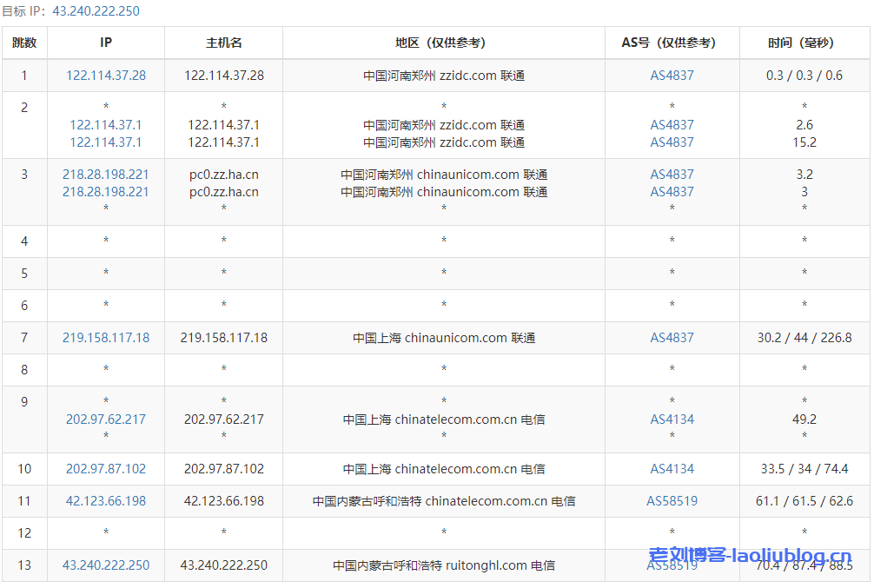
Task: Click the AS4134 link in hop 10 row
Action: [x=672, y=469]
